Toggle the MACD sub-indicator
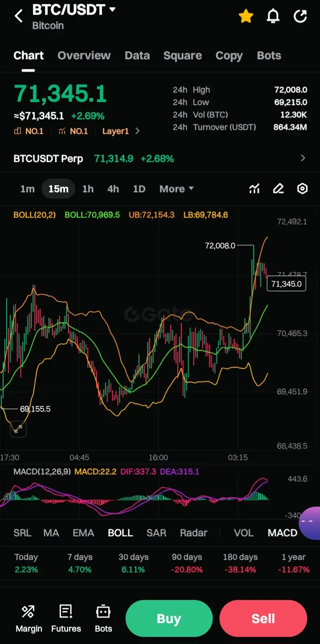 282,533
